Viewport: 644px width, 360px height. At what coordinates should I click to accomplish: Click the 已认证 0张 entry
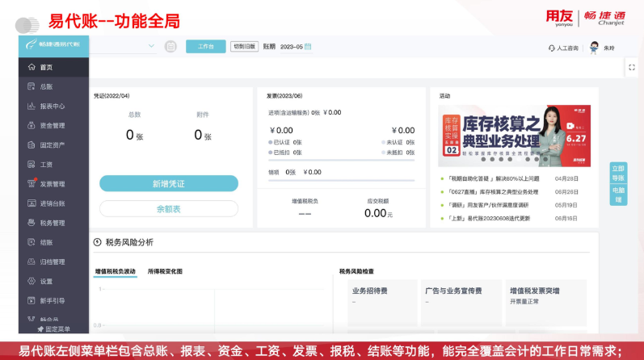[285, 142]
